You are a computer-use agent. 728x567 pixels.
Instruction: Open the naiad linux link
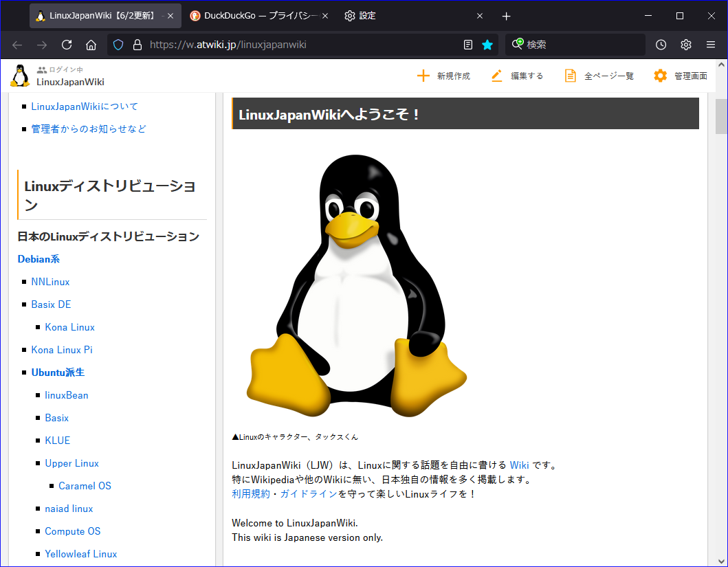pos(69,509)
